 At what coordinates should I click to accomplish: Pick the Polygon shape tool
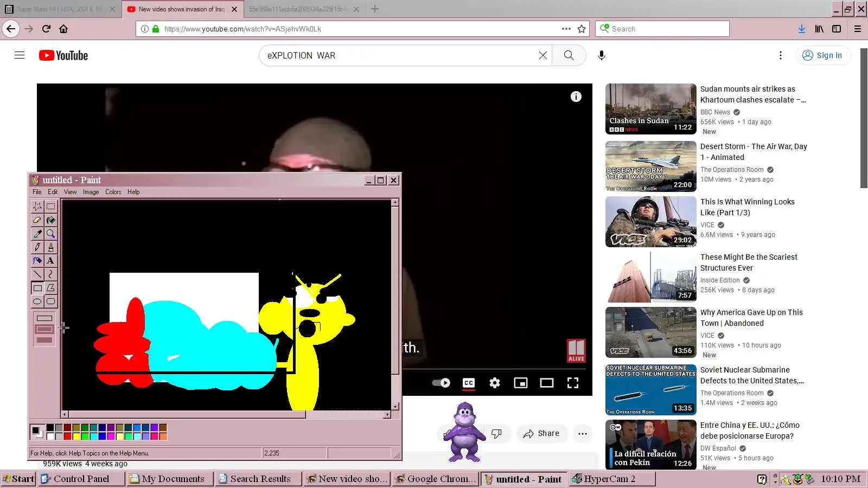[x=50, y=288]
